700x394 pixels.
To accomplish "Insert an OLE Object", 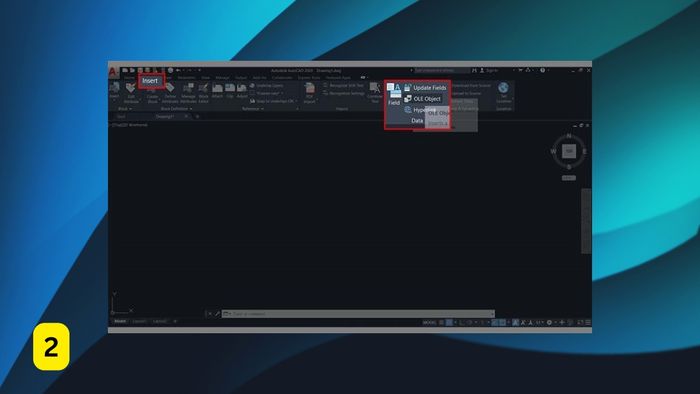I will [x=422, y=99].
